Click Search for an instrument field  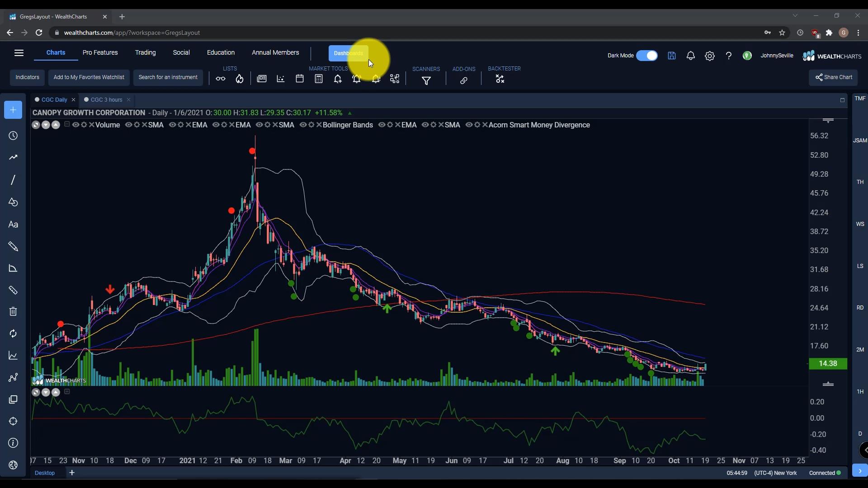coord(168,77)
